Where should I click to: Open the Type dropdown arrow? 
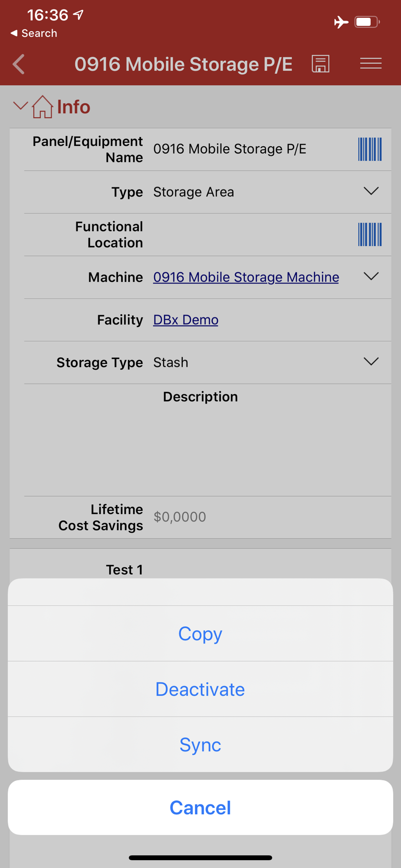coord(371,191)
